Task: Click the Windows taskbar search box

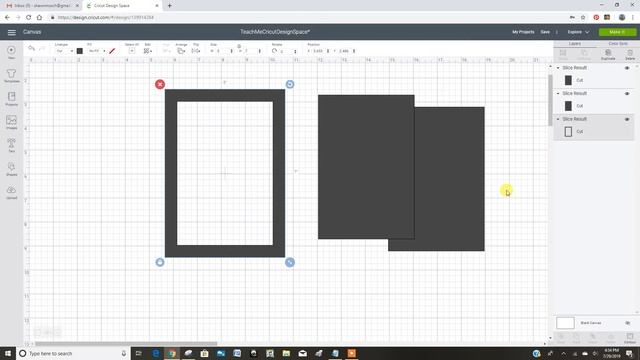Action: (73, 353)
